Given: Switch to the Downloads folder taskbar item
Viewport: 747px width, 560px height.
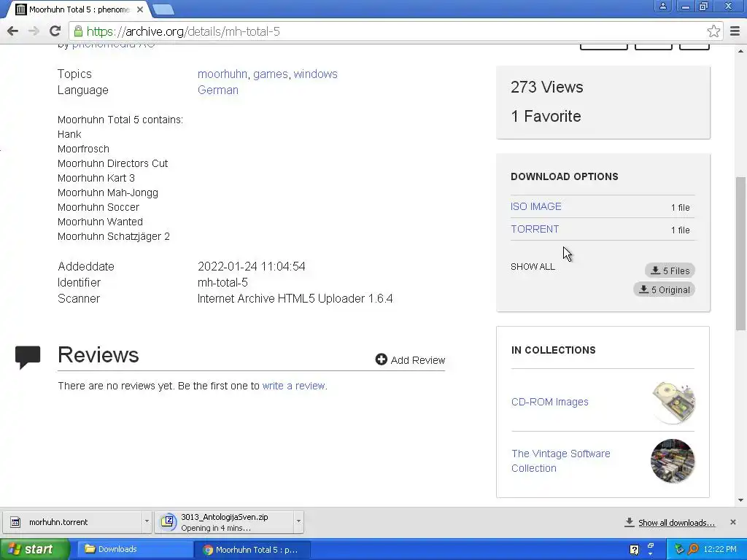Looking at the screenshot, I should point(133,549).
